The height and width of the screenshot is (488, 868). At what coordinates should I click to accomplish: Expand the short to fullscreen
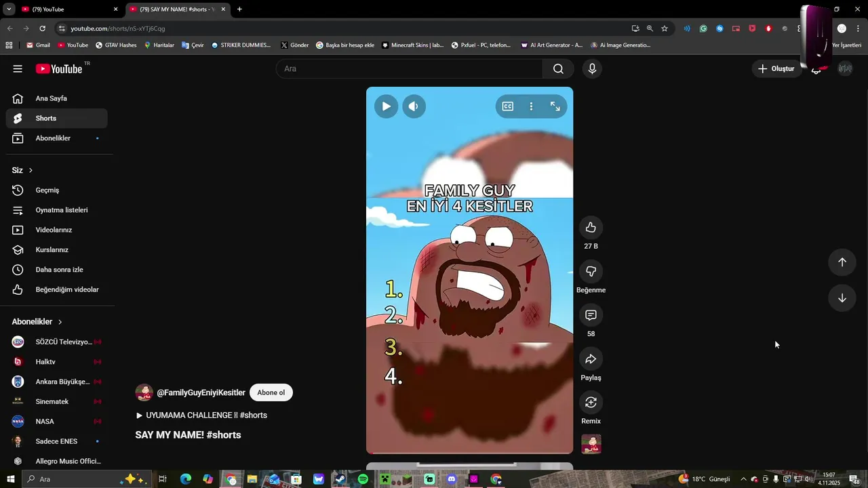[555, 106]
